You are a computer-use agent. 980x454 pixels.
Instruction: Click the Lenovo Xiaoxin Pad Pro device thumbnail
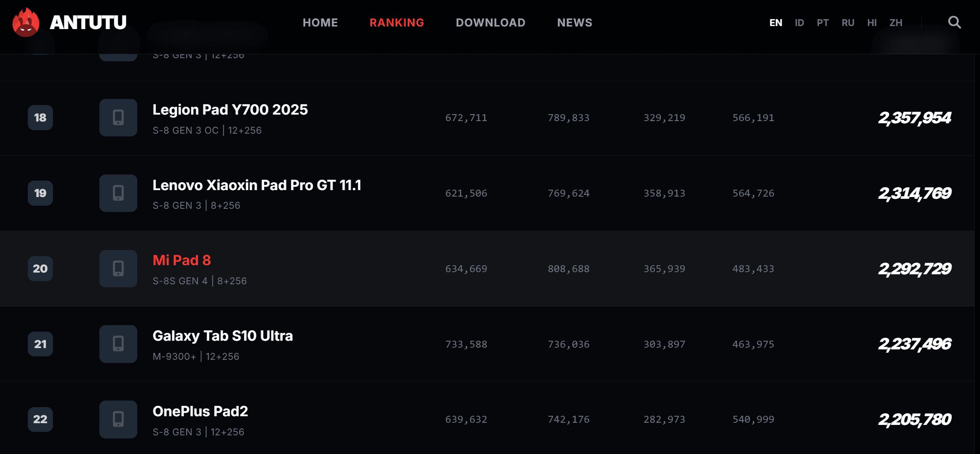[118, 193]
